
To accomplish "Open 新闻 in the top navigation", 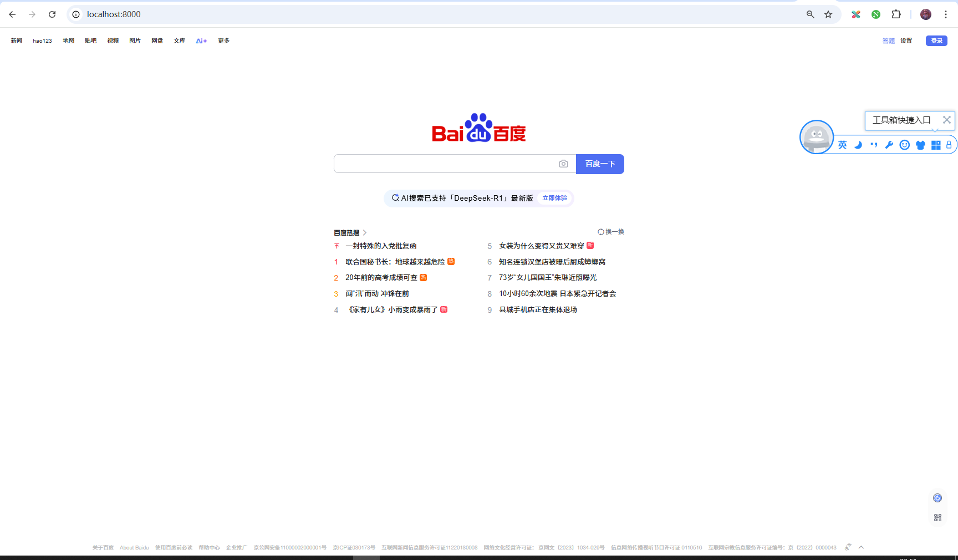I will (17, 41).
